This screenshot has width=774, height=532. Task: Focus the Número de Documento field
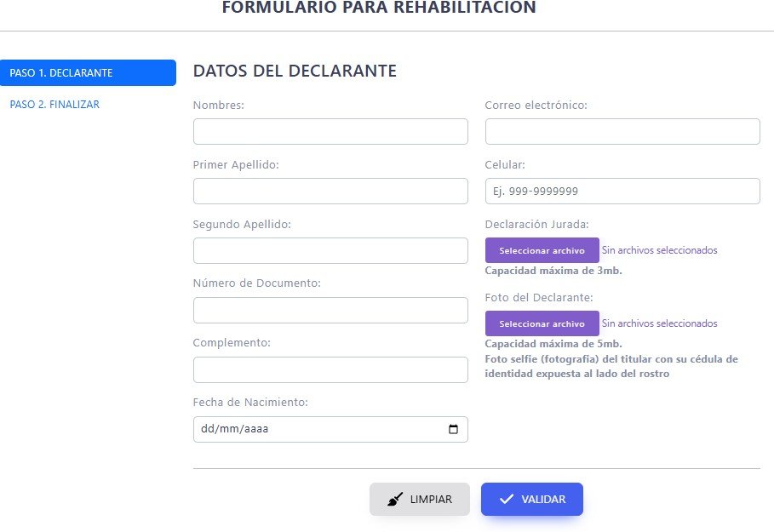(330, 311)
